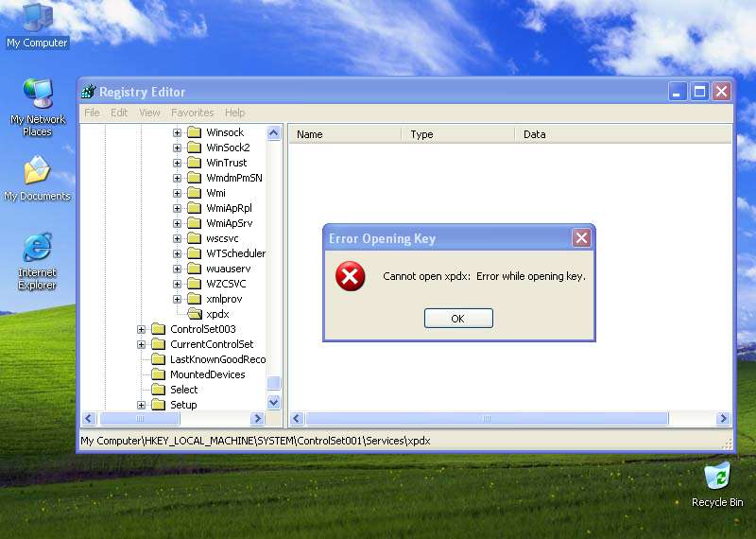Click values pane scroll left arrow
This screenshot has width=756, height=539.
297,418
